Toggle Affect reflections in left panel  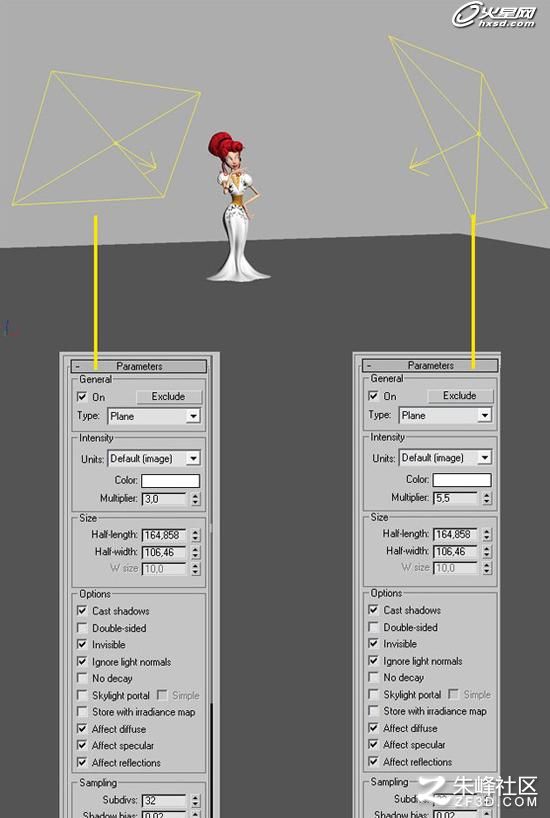(82, 762)
